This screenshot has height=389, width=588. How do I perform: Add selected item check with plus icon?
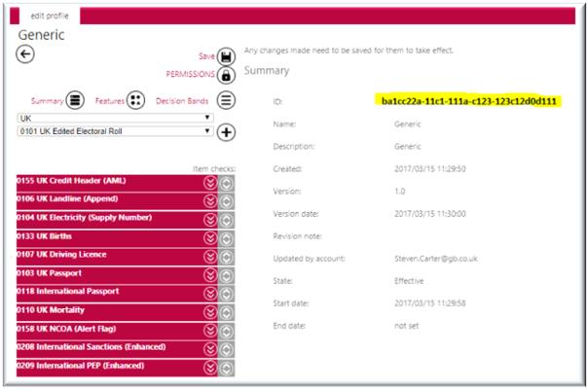226,132
